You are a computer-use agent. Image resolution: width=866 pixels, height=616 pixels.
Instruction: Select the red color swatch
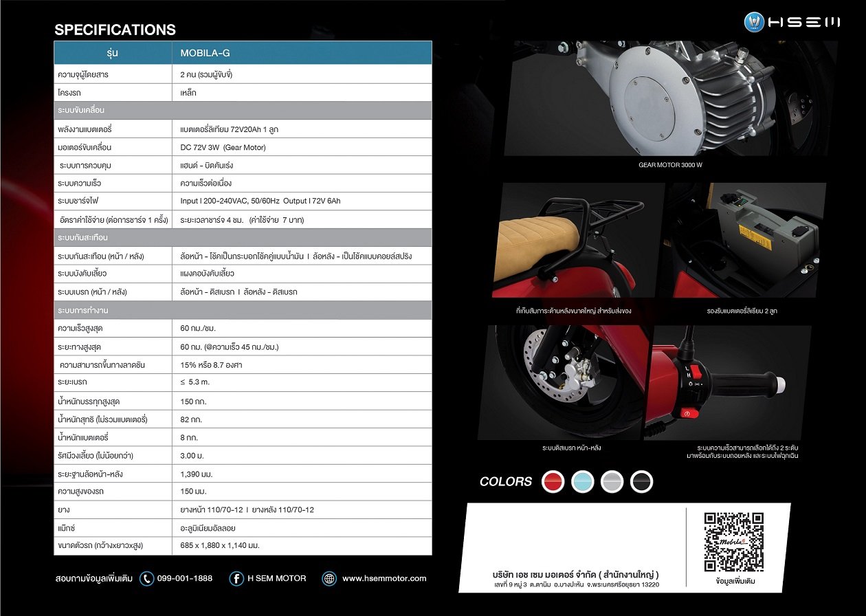(553, 482)
